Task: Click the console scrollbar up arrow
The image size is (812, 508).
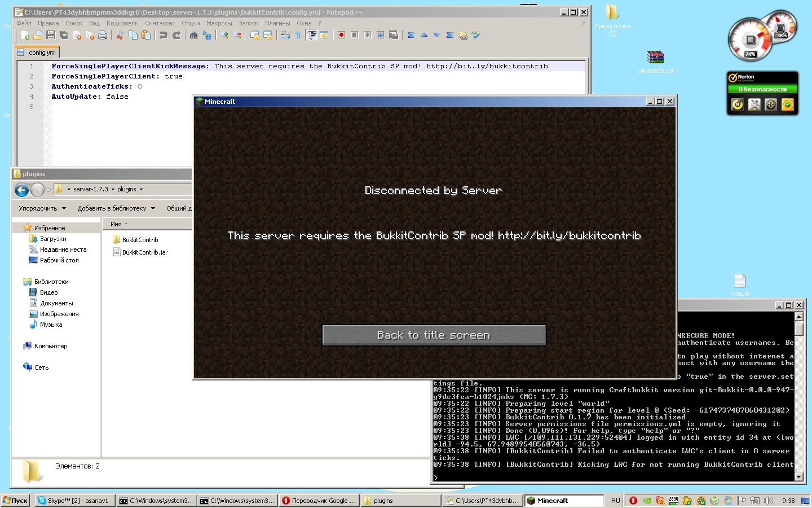Action: pos(799,316)
